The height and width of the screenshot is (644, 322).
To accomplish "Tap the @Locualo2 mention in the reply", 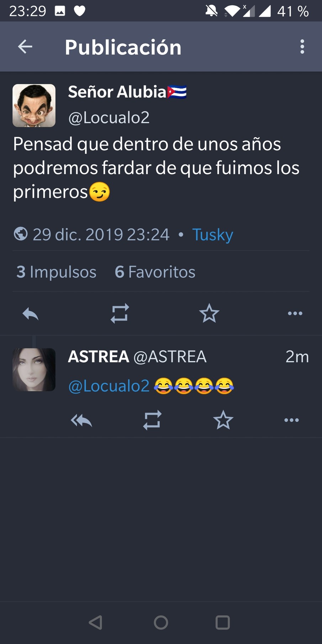I will 109,386.
